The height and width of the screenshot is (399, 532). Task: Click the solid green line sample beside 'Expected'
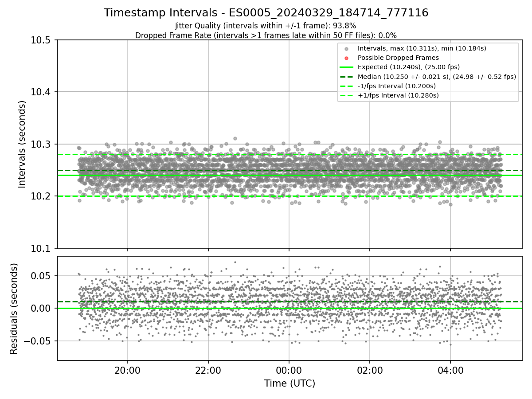pos(347,67)
